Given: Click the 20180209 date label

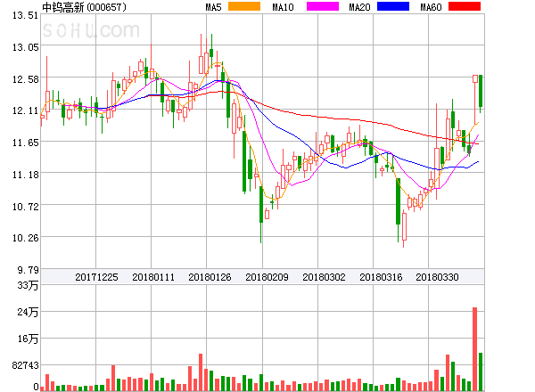Looking at the screenshot, I should tap(267, 277).
